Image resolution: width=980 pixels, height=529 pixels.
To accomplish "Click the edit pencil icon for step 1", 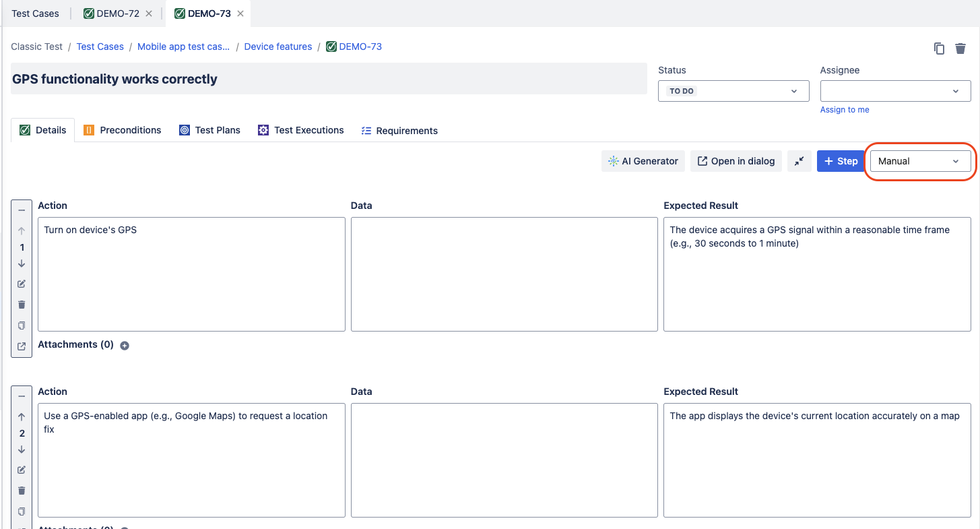I will click(x=22, y=284).
